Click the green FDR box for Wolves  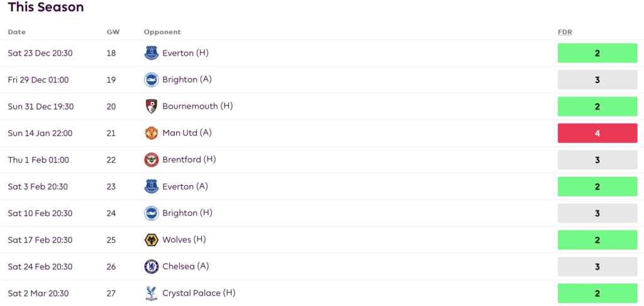click(x=597, y=240)
